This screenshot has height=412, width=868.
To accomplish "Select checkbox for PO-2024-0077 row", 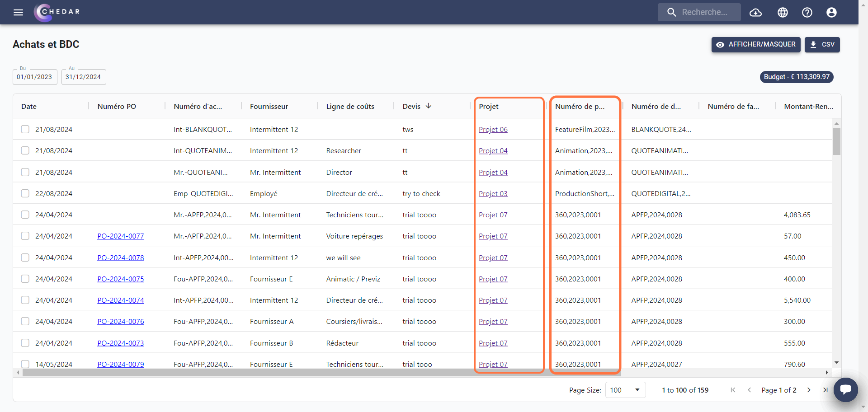I will tap(25, 236).
